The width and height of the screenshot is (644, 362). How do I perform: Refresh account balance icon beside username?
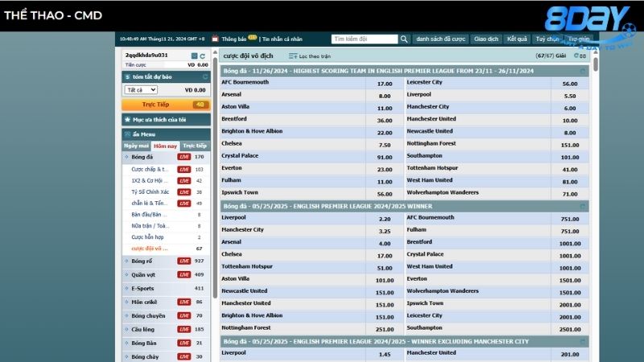pyautogui.click(x=203, y=56)
